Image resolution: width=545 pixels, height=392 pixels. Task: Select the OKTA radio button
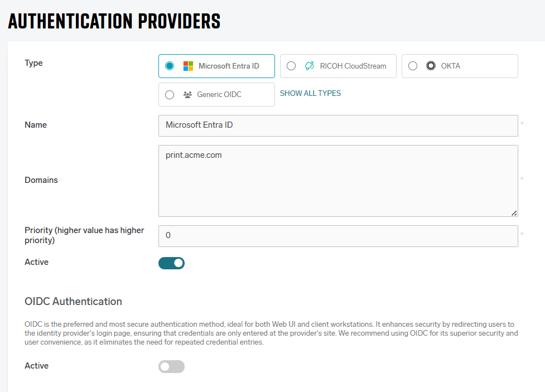tap(413, 66)
